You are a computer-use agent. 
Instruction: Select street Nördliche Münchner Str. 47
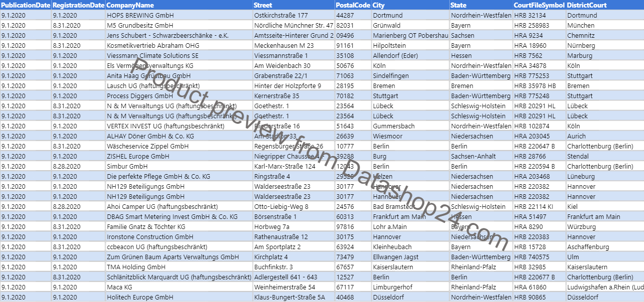pyautogui.click(x=293, y=25)
